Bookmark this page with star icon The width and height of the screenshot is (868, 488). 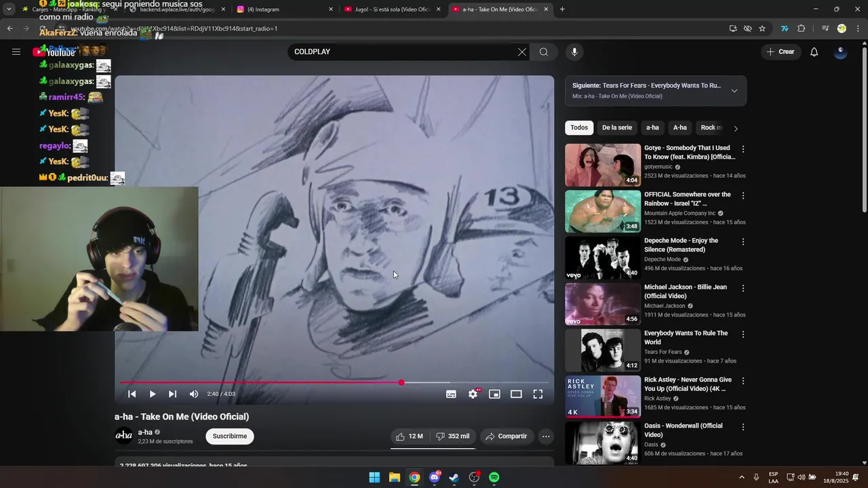point(762,28)
